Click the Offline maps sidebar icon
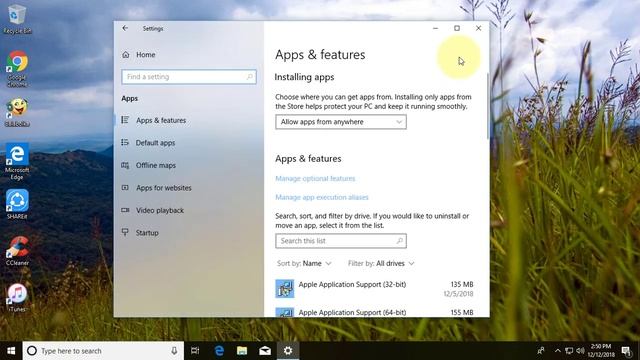The image size is (640, 360). [125, 165]
